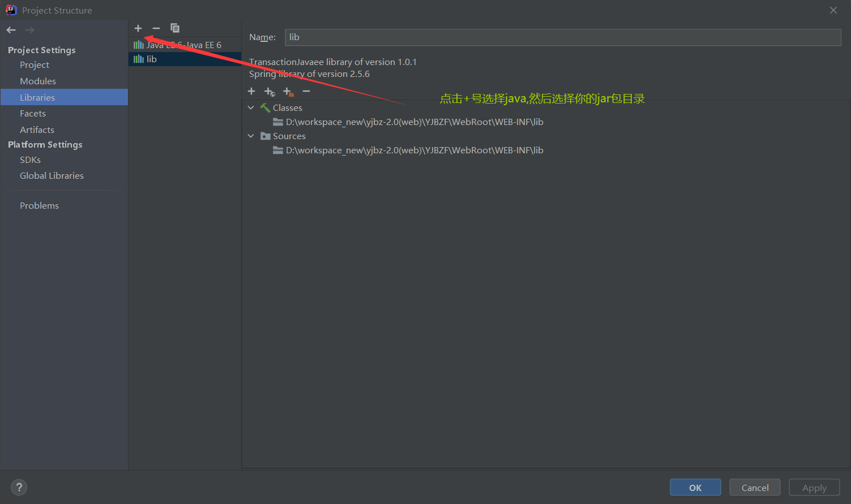
Task: Click the Classes hammer icon
Action: [265, 107]
